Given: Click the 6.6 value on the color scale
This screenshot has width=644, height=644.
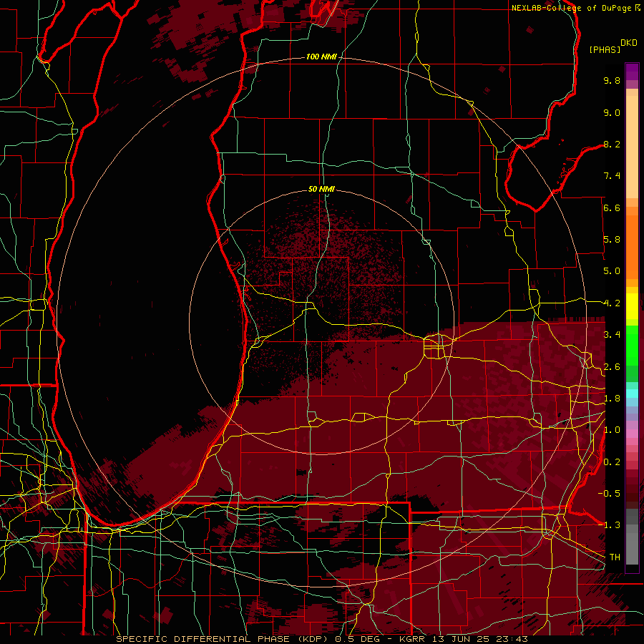Looking at the screenshot, I should click(x=612, y=208).
